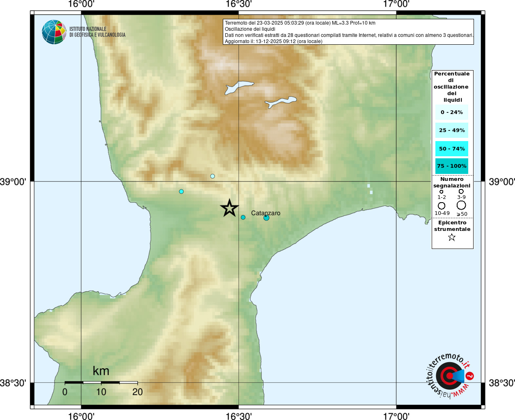Click the 'Epicentro strumentale' legend heading
This screenshot has width=515, height=420.
click(452, 226)
